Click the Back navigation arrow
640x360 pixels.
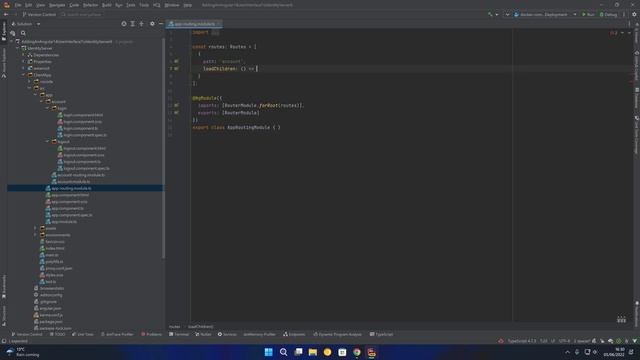click(6, 15)
